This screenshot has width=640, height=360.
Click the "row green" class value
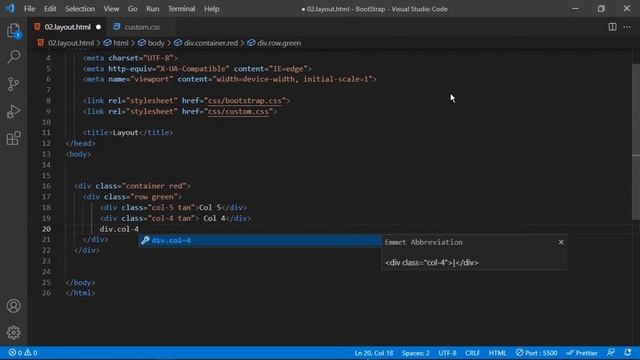click(154, 197)
